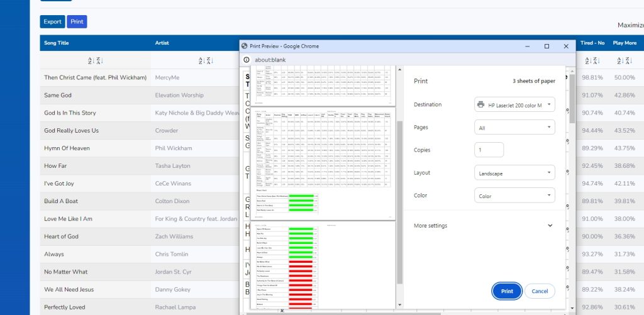Sort Tired - No column A to Z
The image size is (644, 315).
tap(587, 61)
